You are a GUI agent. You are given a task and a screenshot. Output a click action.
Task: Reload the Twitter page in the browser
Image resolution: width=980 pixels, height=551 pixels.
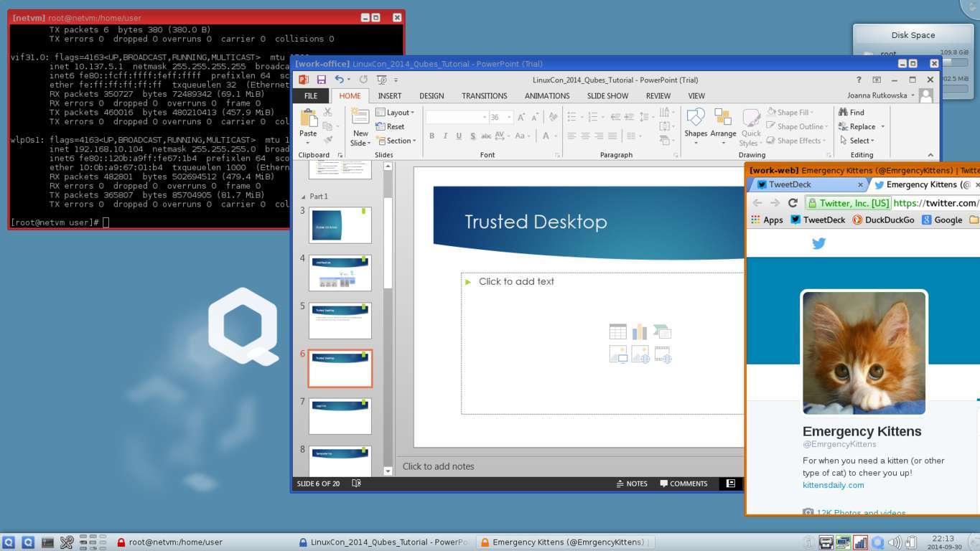[x=793, y=203]
